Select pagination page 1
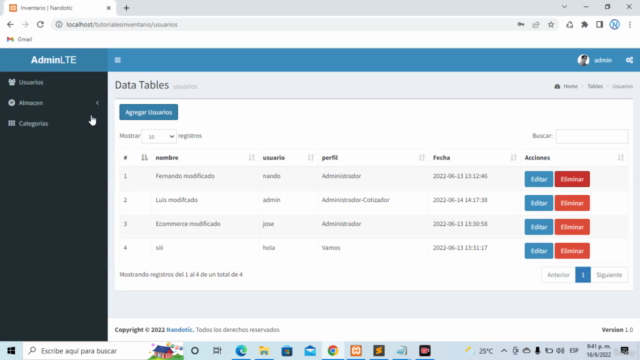 pos(583,275)
